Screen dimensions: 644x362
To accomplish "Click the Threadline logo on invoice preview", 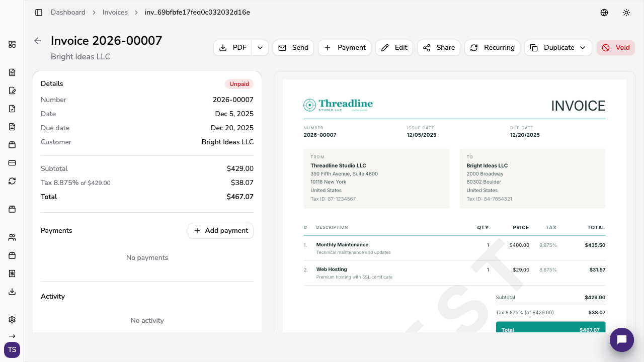I will click(x=338, y=105).
